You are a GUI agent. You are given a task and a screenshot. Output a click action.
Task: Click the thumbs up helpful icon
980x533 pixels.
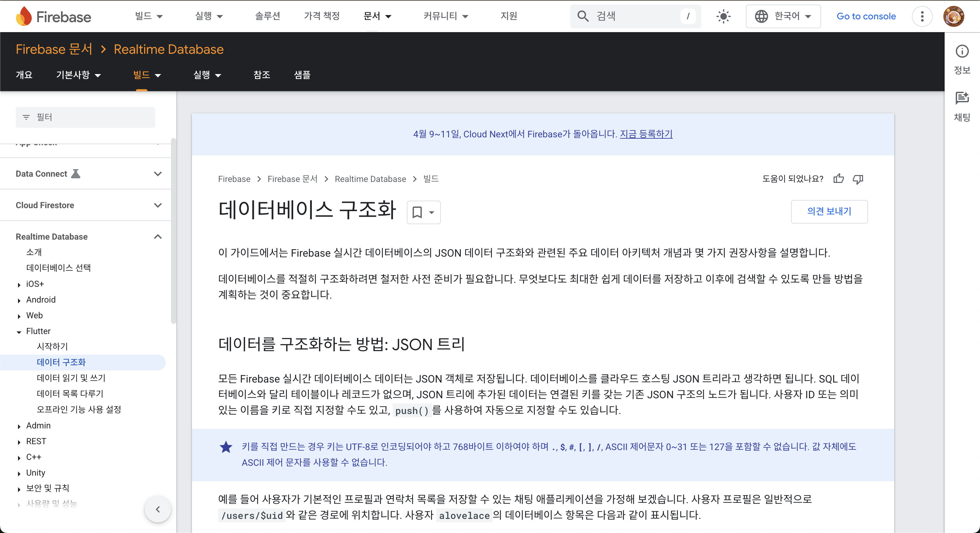coord(839,179)
